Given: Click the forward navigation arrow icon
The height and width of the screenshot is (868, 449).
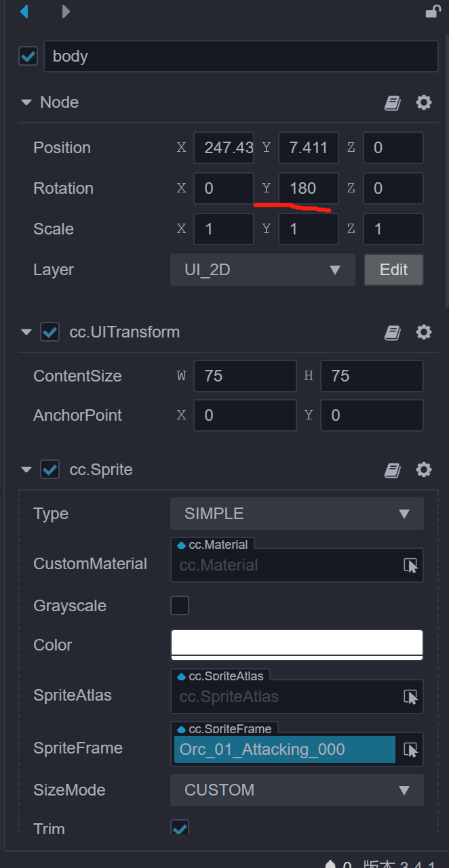Looking at the screenshot, I should click(x=65, y=12).
